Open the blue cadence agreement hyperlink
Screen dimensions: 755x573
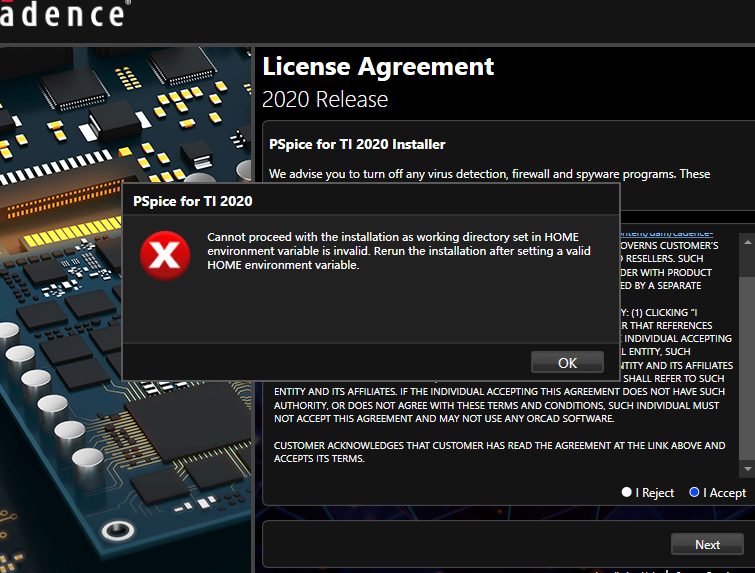[667, 234]
